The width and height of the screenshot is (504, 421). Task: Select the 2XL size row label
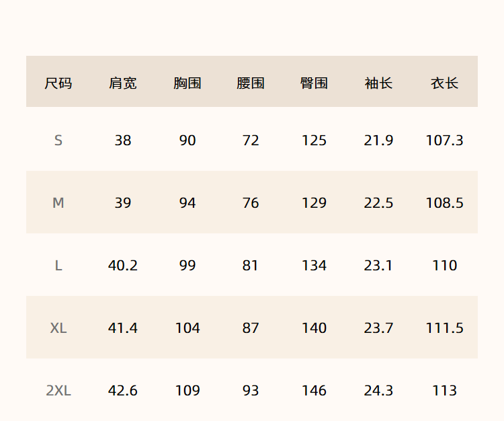tap(58, 391)
